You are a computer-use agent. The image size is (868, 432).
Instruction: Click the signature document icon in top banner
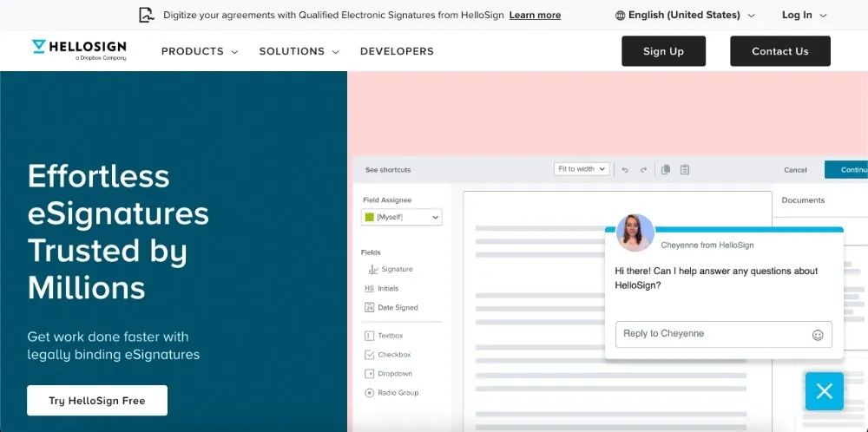146,15
